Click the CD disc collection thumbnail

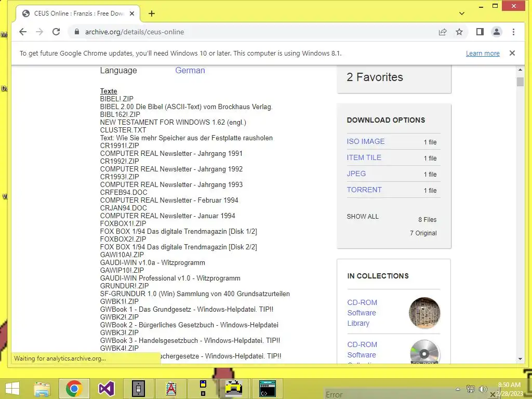point(424,352)
